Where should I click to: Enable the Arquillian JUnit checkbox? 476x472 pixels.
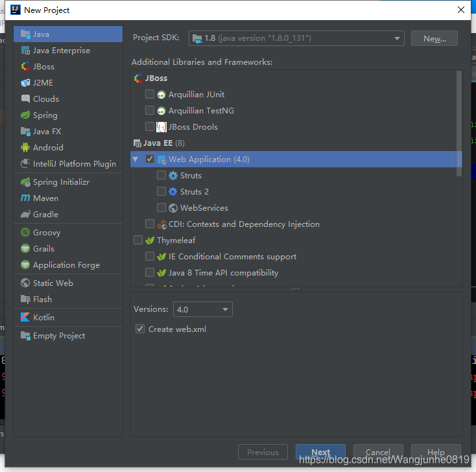coord(150,94)
